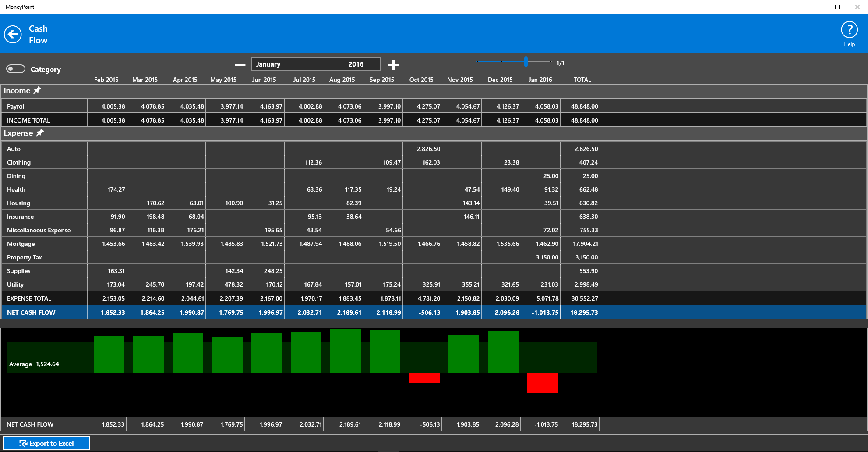Open the 2016 year selector
Screen dimensions: 868x452
pos(356,64)
